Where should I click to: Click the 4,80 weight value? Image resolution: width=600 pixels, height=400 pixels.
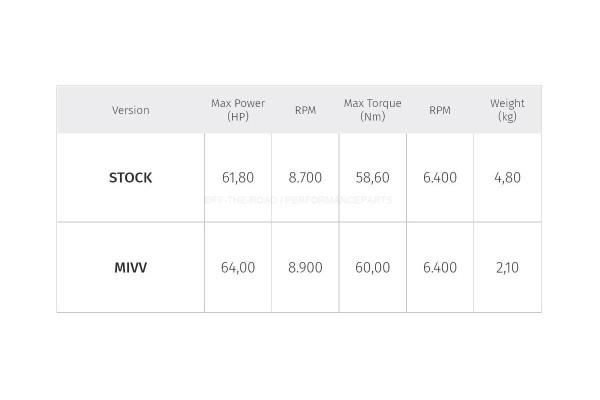pyautogui.click(x=507, y=178)
